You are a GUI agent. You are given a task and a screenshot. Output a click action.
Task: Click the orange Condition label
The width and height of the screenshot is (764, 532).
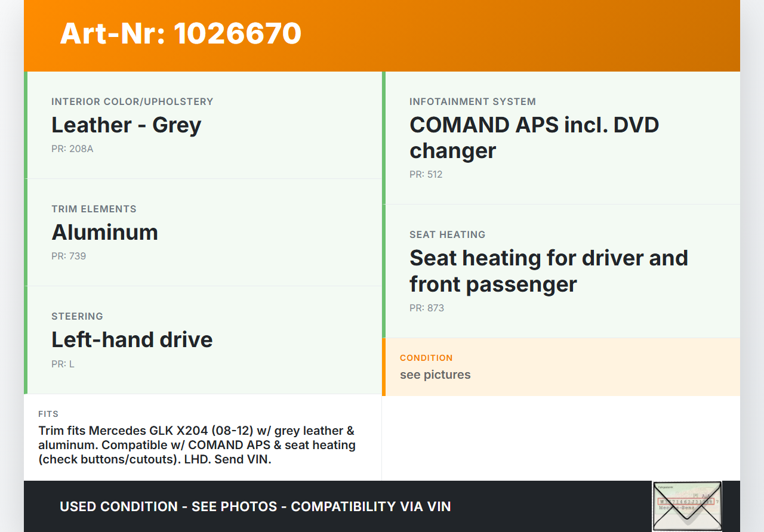click(426, 358)
